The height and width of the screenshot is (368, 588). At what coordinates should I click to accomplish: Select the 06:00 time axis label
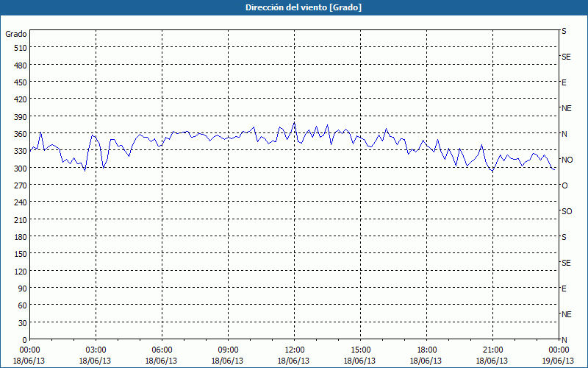[162, 350]
